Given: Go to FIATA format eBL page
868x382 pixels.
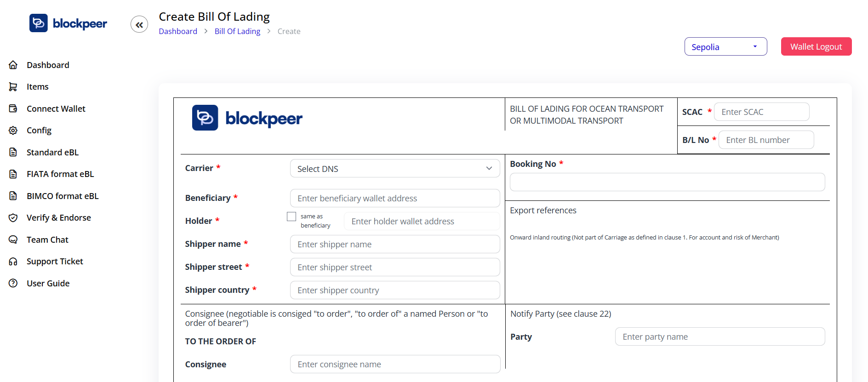Looking at the screenshot, I should [x=60, y=174].
